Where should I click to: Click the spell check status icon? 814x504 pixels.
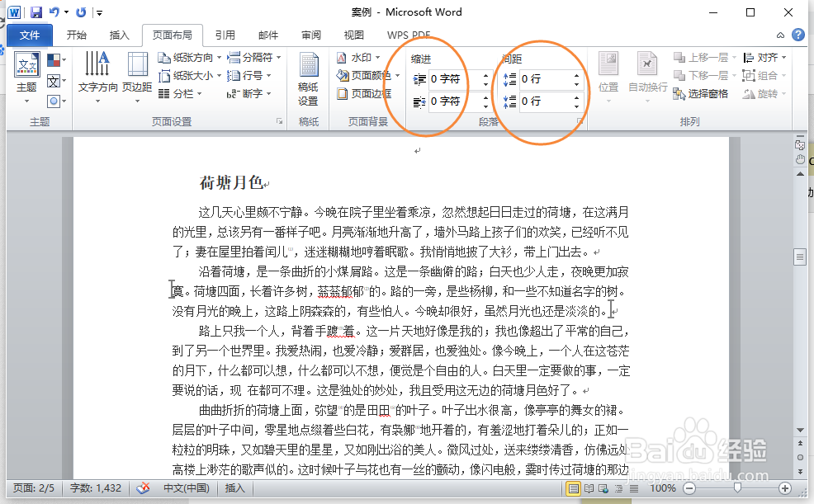143,488
